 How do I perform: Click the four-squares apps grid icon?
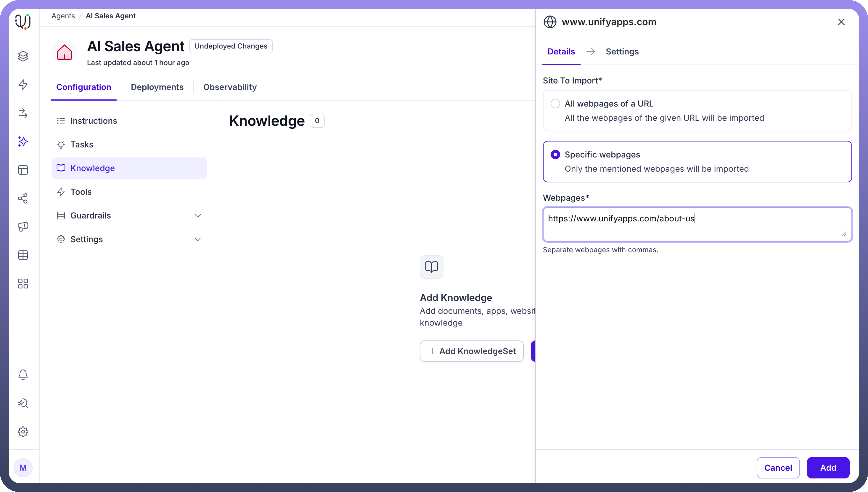coord(23,283)
